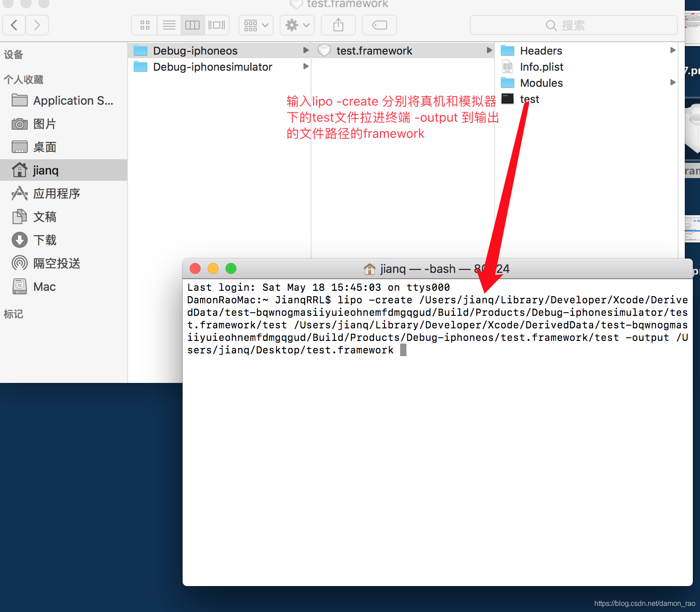Image resolution: width=700 pixels, height=612 pixels.
Task: Click the Headers folder icon
Action: [x=508, y=50]
